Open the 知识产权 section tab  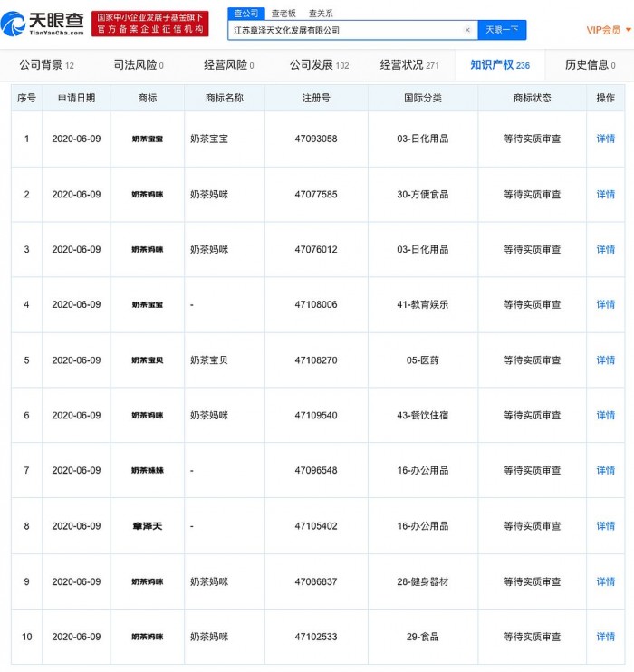coord(500,65)
